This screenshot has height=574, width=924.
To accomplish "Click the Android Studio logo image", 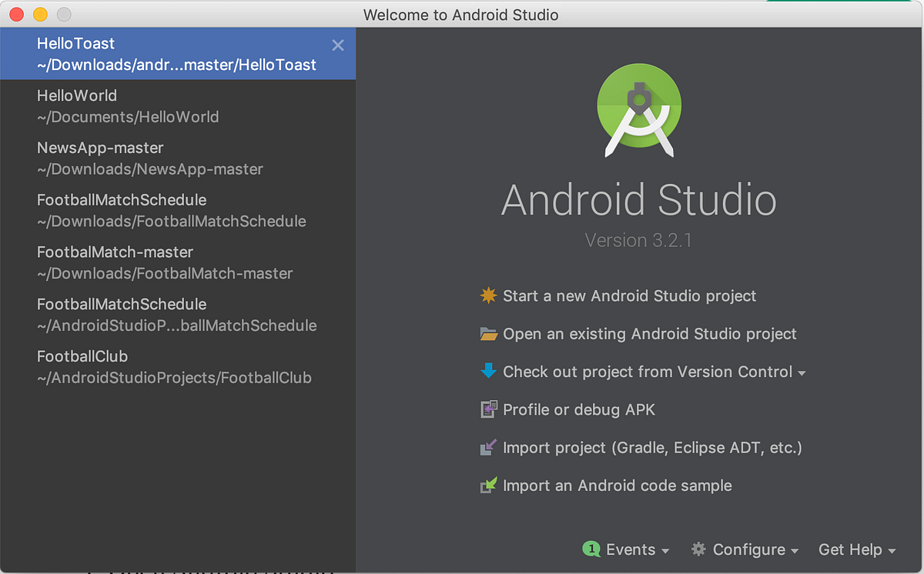I will point(639,109).
